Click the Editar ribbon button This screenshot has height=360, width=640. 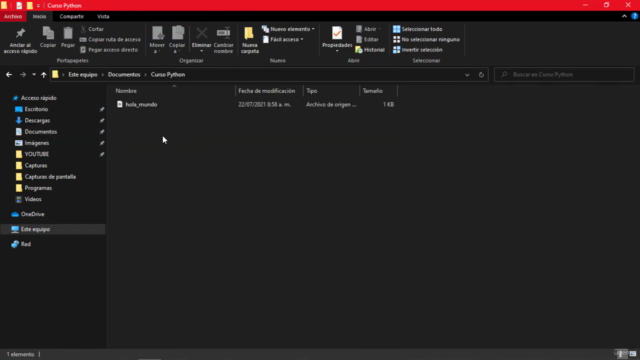(x=367, y=39)
